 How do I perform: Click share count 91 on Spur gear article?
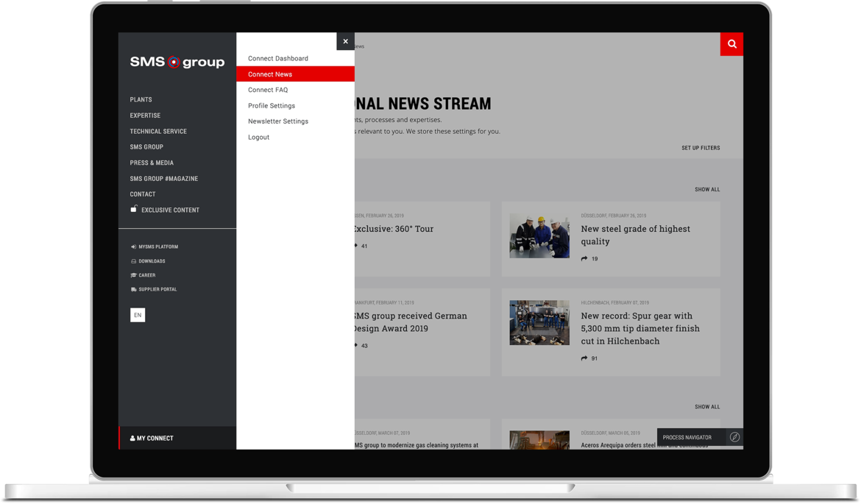(594, 358)
